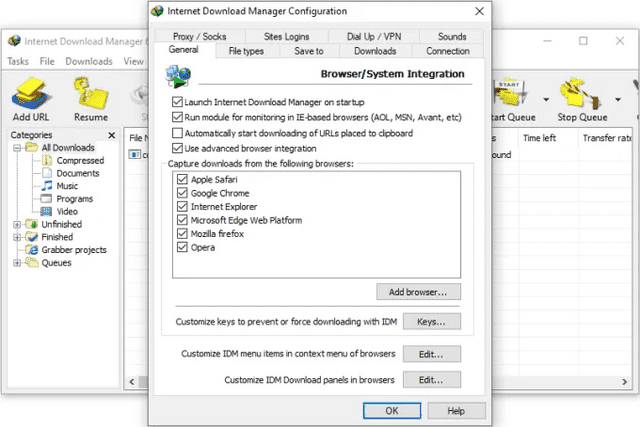This screenshot has width=640, height=427.
Task: Click the Resume download icon
Action: click(91, 96)
